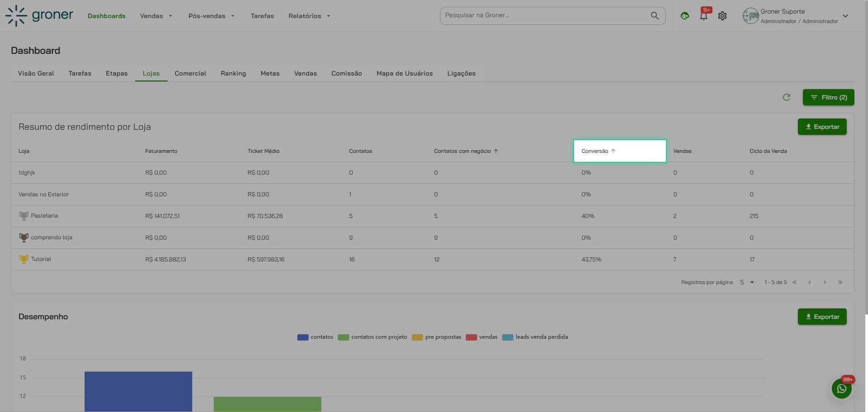Click the Groner Suporte avatar
This screenshot has width=868, height=412.
(750, 16)
